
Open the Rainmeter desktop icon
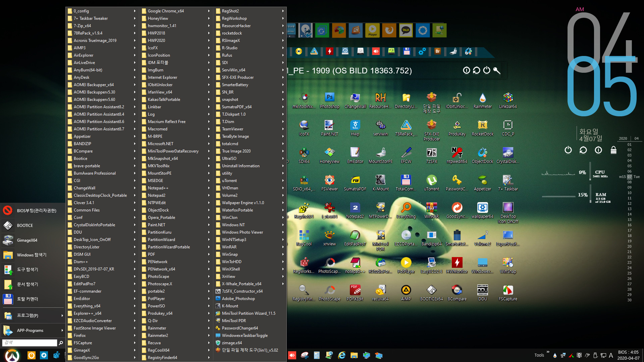pyautogui.click(x=482, y=101)
